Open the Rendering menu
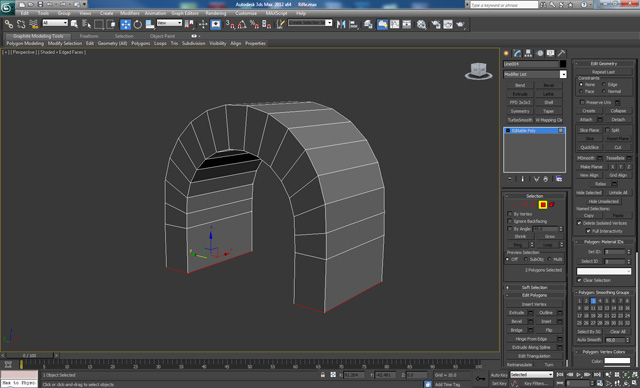Screen dimensions: 640x388 (x=216, y=13)
